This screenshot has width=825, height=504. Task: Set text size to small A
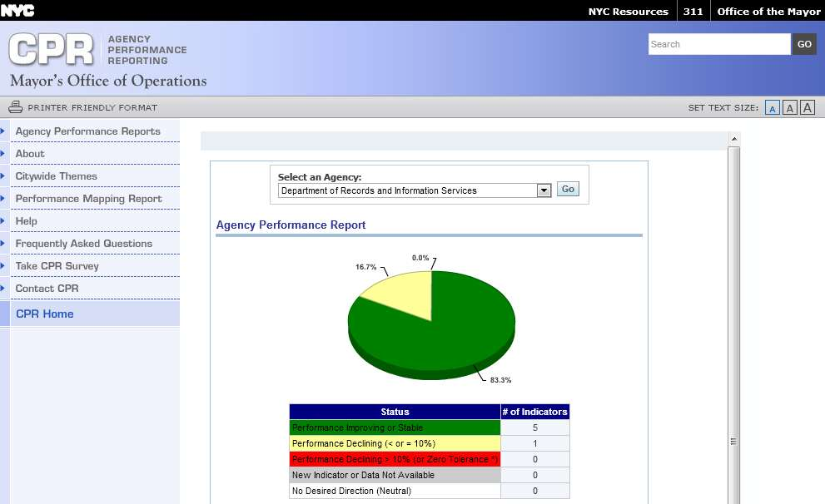pos(772,108)
